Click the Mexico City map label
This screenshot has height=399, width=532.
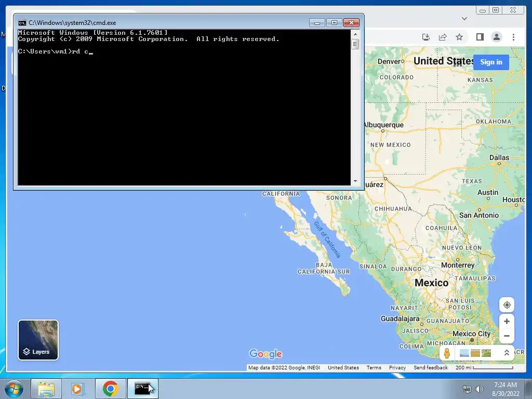[x=471, y=334]
